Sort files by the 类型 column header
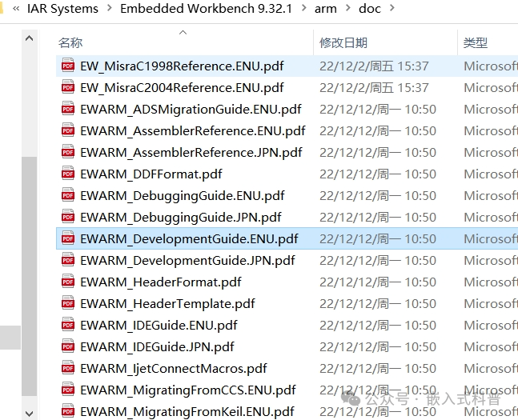The height and width of the screenshot is (420, 518). [x=476, y=43]
